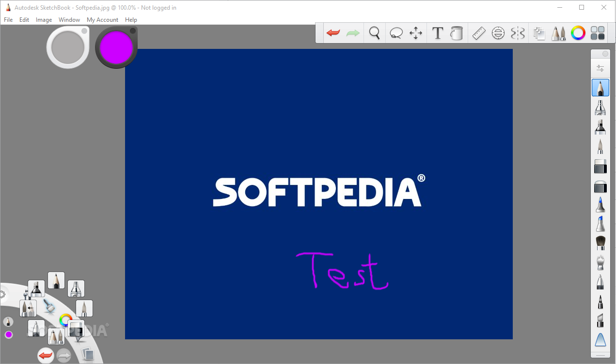The height and width of the screenshot is (364, 616).
Task: Click the lagoon red Undo button
Action: (46, 356)
